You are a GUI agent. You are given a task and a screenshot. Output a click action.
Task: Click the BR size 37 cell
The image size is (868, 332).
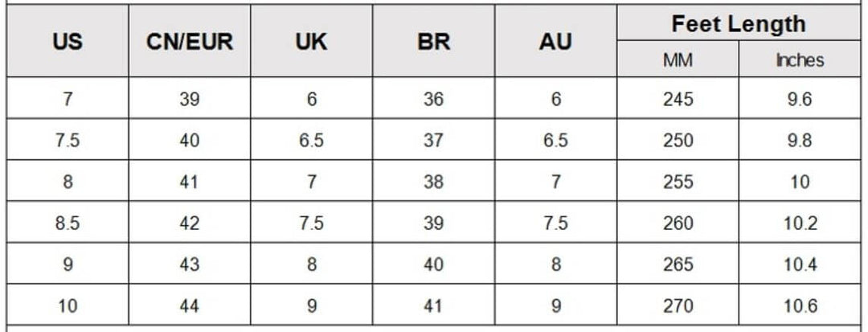pyautogui.click(x=434, y=141)
